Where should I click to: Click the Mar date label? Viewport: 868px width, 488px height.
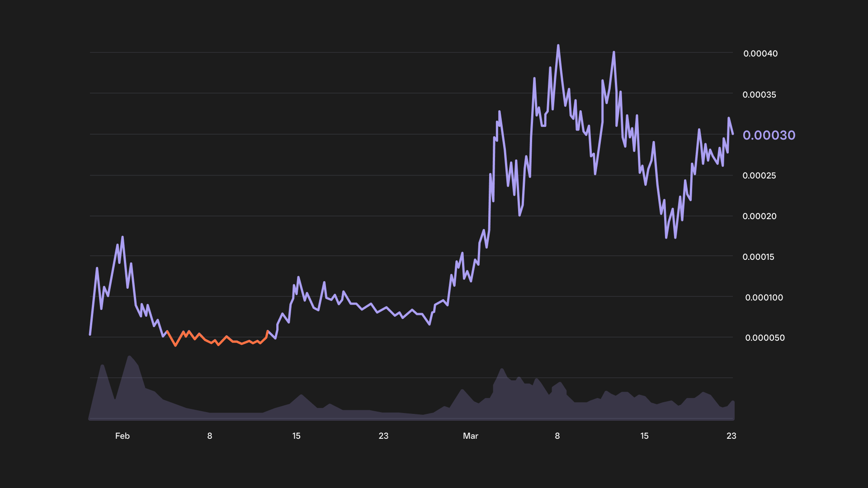click(x=470, y=436)
